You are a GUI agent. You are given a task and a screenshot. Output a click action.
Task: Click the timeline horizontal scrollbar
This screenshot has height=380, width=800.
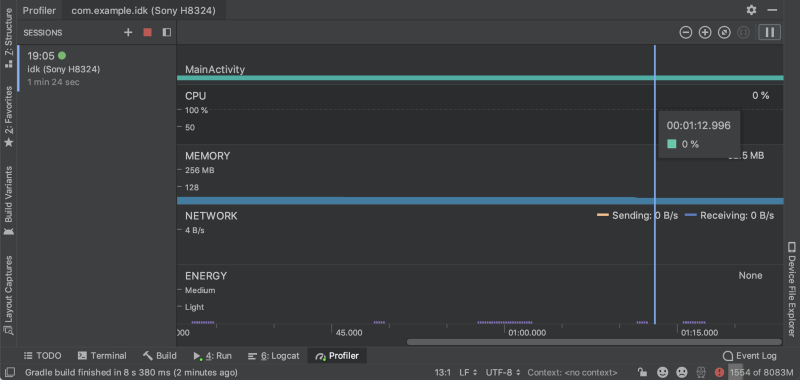594,342
